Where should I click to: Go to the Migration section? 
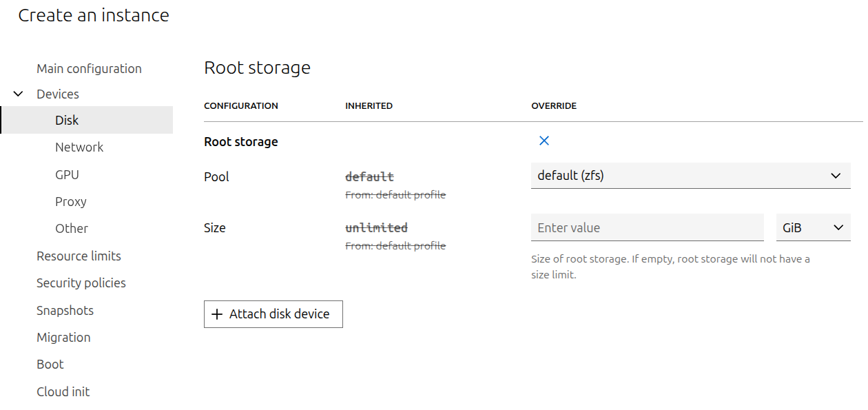(63, 338)
